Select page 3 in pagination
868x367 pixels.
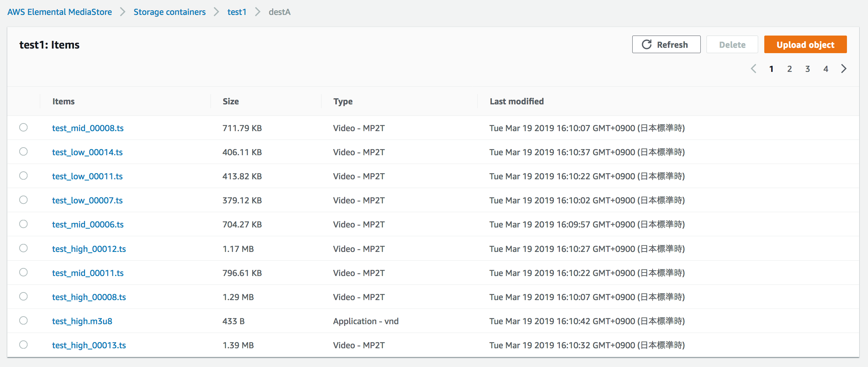coord(808,69)
